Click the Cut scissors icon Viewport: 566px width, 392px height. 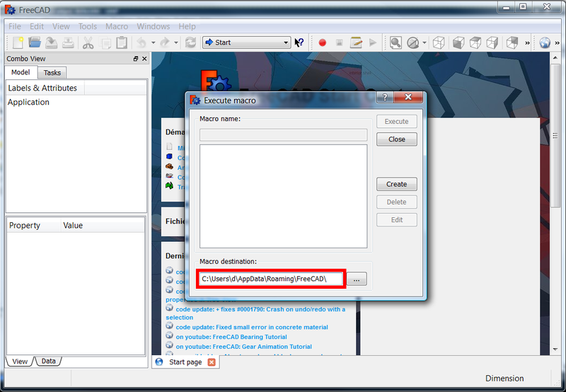click(x=88, y=42)
